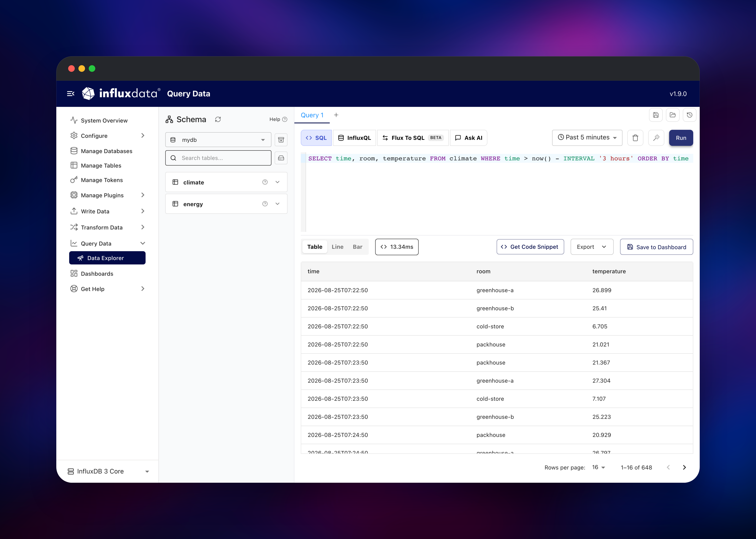The height and width of the screenshot is (539, 756).
Task: Run the SQL query
Action: pyautogui.click(x=681, y=138)
